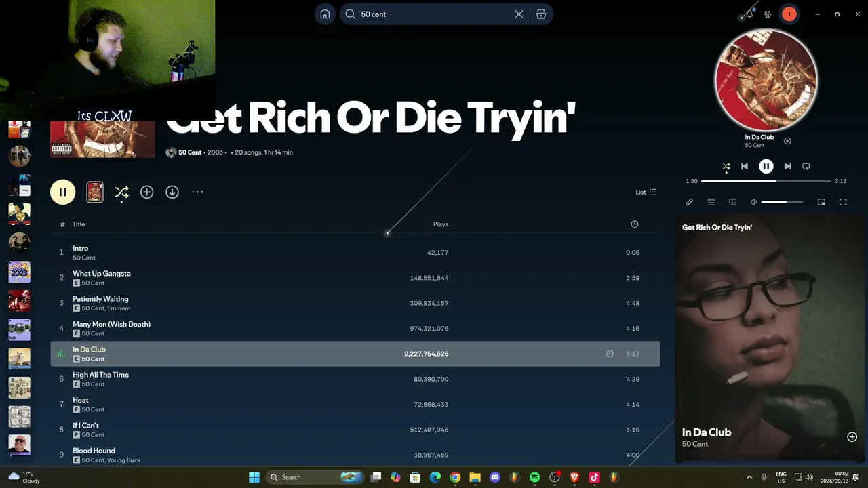Adjust the volume slider

click(x=782, y=202)
